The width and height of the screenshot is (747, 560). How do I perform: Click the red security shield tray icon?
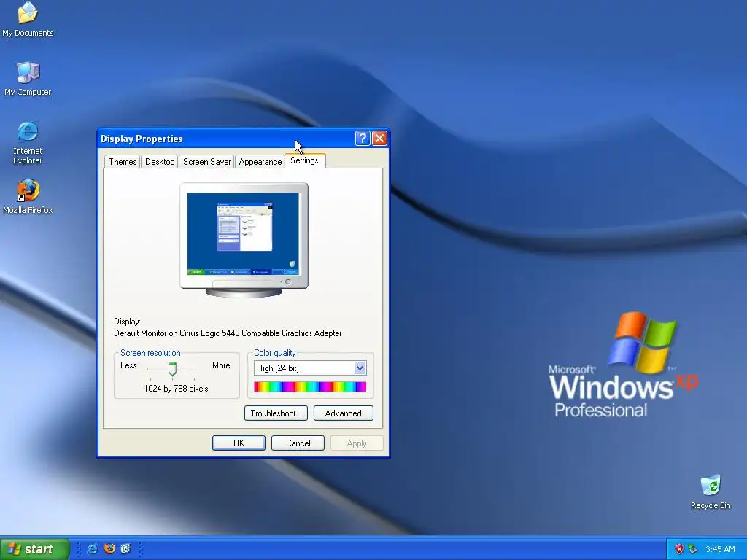[x=679, y=549]
